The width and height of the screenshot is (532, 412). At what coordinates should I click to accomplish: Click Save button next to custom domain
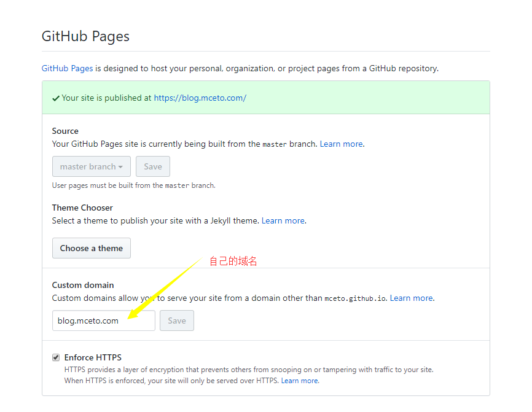(177, 321)
